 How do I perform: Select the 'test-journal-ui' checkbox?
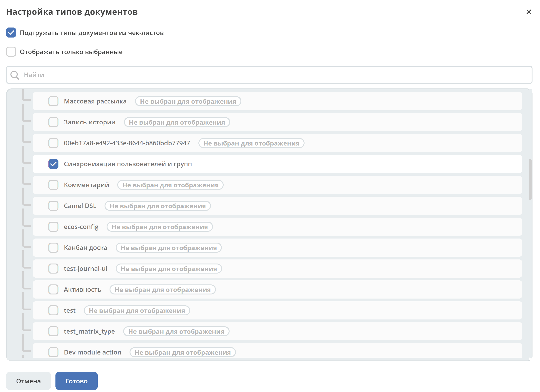[53, 269]
